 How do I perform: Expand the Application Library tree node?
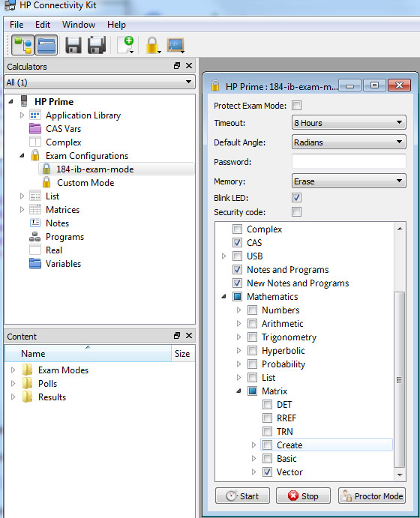(22, 115)
